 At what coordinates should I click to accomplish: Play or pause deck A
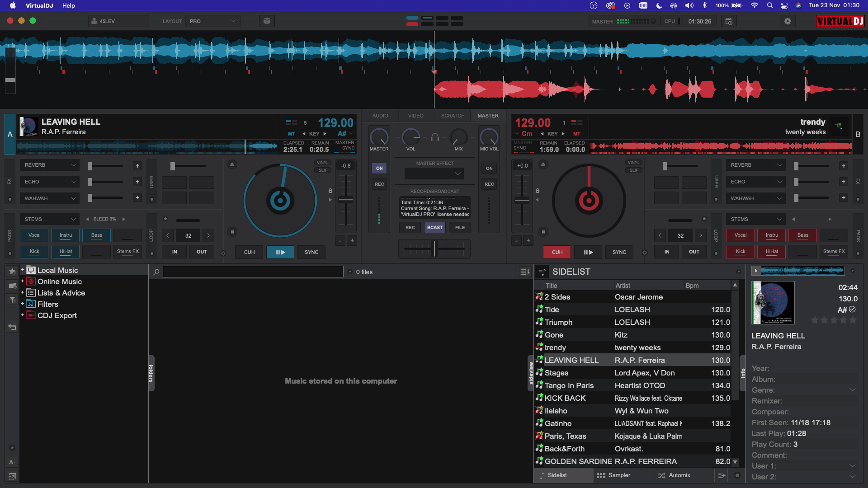280,252
